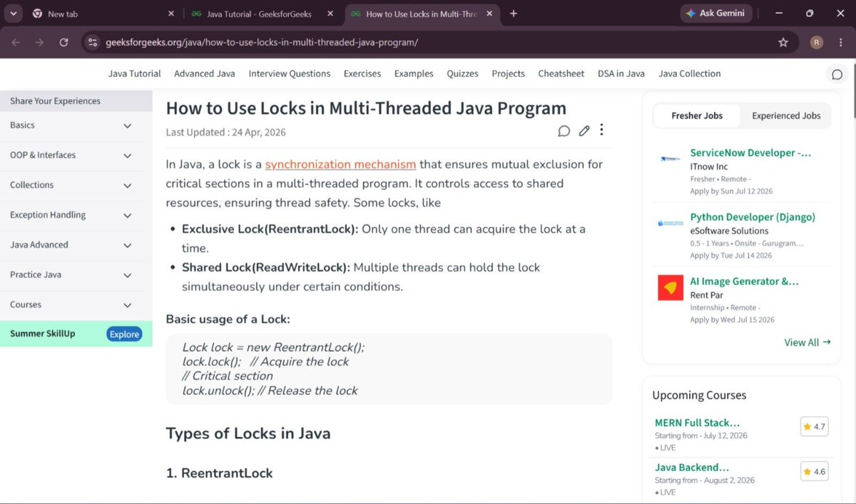The width and height of the screenshot is (856, 504).
Task: Open the AI Image Generator job listing
Action: point(744,281)
